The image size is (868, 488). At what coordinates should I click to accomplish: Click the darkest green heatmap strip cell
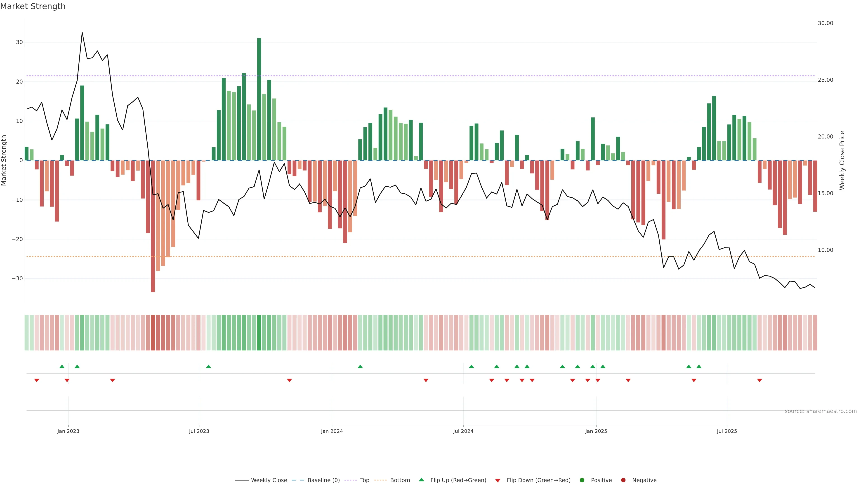[259, 333]
